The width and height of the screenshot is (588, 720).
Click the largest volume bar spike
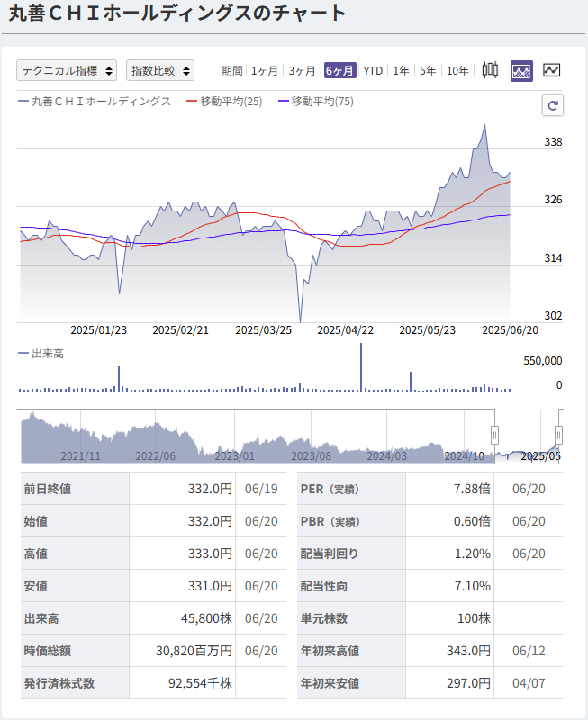click(x=361, y=366)
